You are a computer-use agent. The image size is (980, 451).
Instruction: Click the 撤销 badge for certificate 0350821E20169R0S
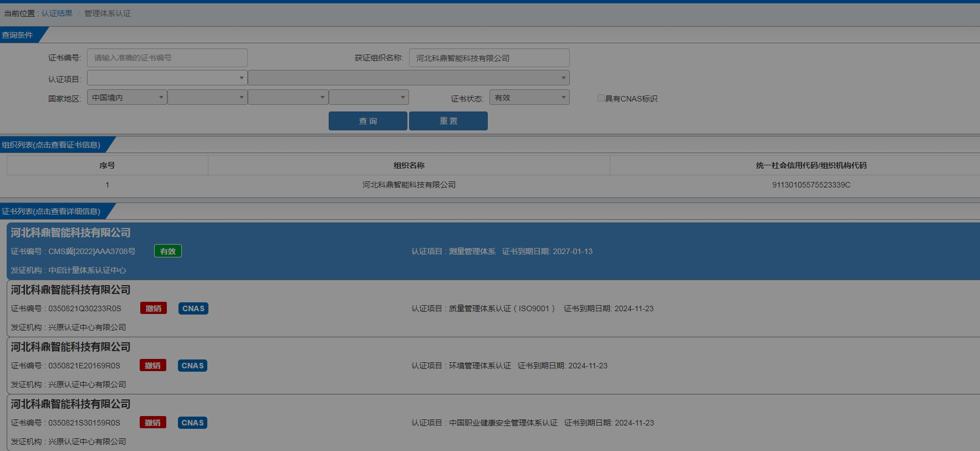pos(153,366)
